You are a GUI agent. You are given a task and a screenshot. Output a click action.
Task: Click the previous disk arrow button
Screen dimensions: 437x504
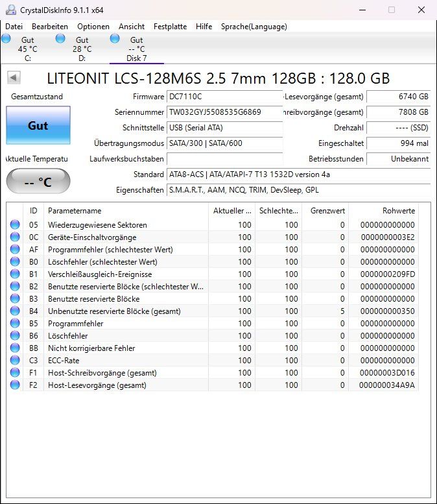pyautogui.click(x=14, y=77)
